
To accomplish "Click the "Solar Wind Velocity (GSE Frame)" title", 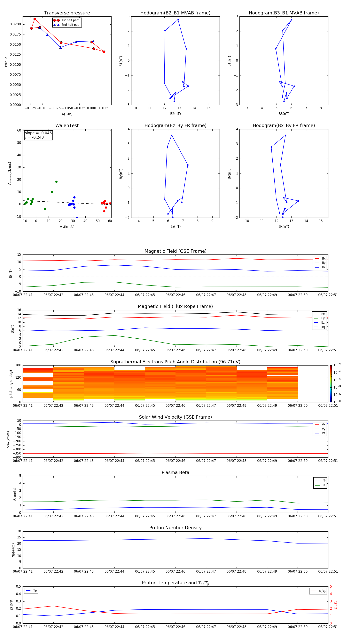I will pyautogui.click(x=175, y=417).
